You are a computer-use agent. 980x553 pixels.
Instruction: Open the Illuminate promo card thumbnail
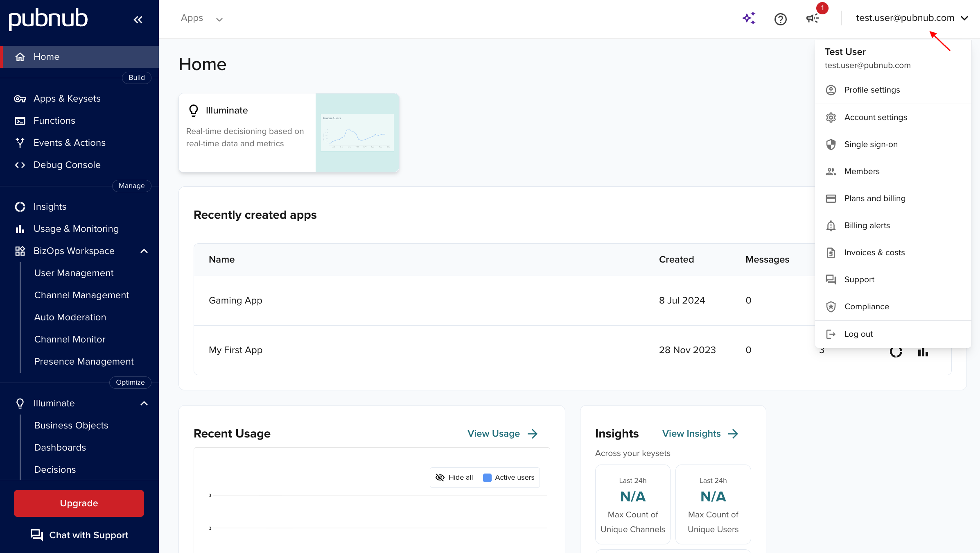(357, 133)
